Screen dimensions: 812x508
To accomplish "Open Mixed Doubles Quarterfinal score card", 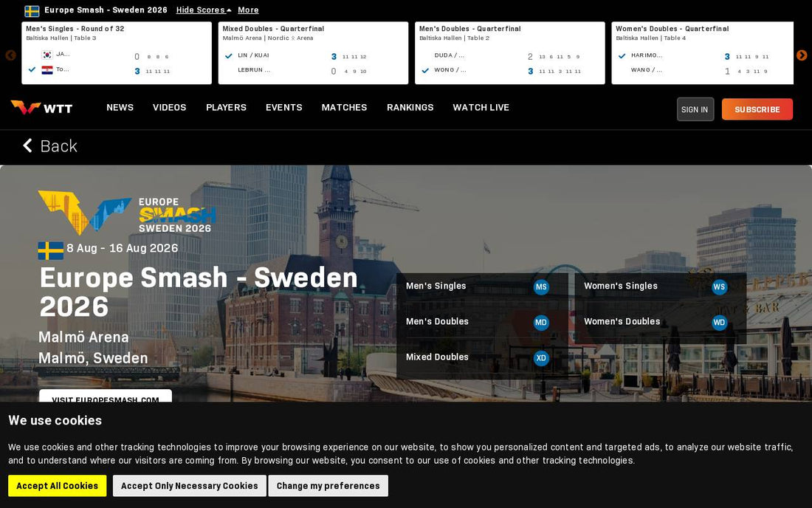I will pyautogui.click(x=313, y=53).
